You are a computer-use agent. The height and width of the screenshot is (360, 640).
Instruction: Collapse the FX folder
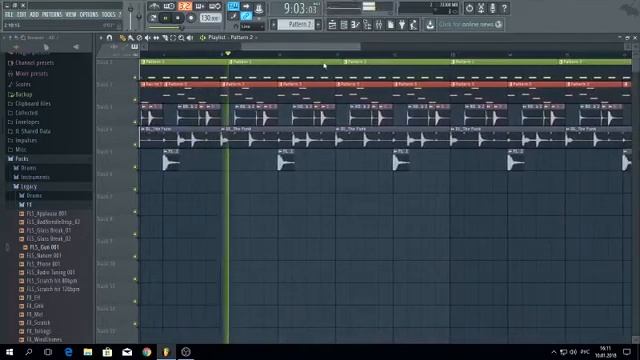25,204
